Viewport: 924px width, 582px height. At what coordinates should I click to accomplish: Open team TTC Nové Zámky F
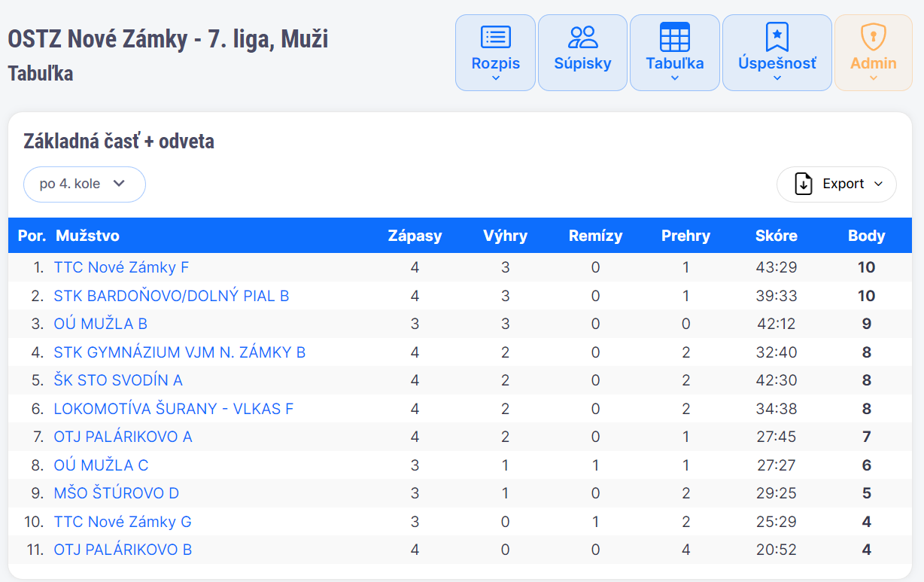pos(121,267)
